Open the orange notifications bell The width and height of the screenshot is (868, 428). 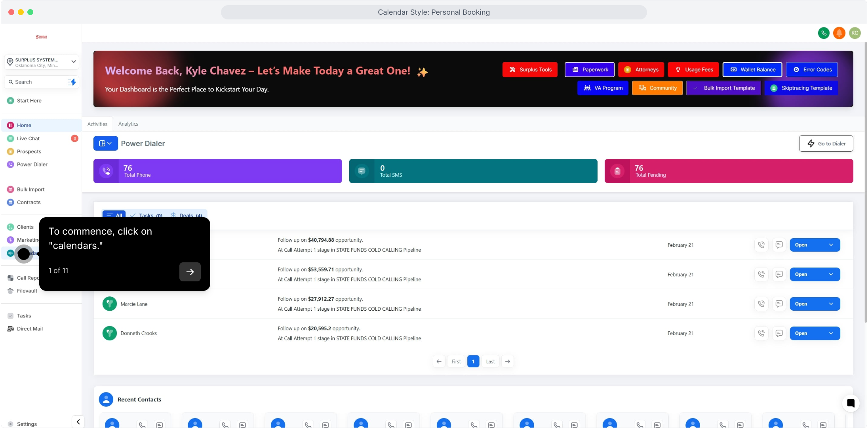pyautogui.click(x=839, y=33)
